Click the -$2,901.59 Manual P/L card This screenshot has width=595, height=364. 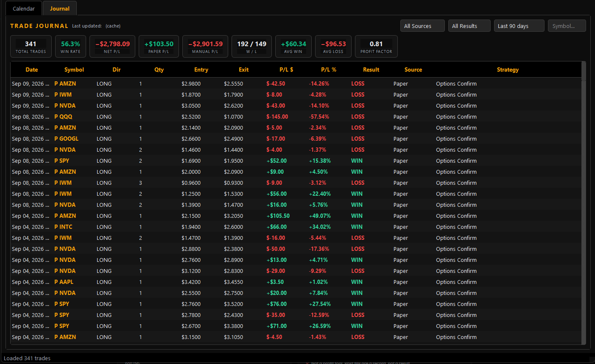(x=205, y=46)
